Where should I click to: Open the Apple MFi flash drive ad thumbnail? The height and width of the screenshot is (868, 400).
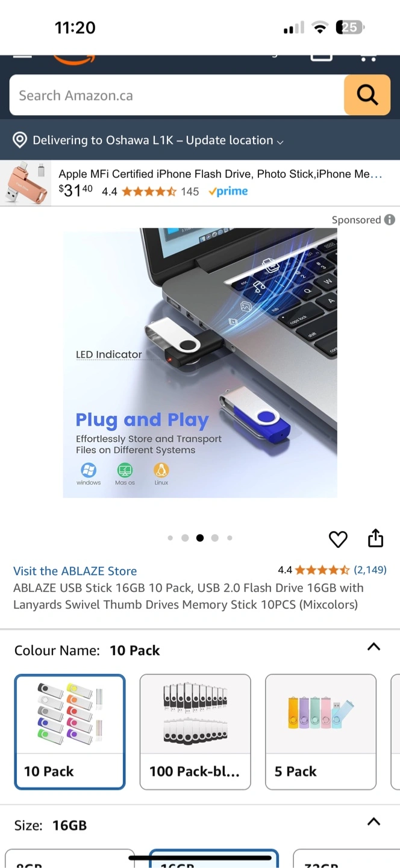point(26,183)
